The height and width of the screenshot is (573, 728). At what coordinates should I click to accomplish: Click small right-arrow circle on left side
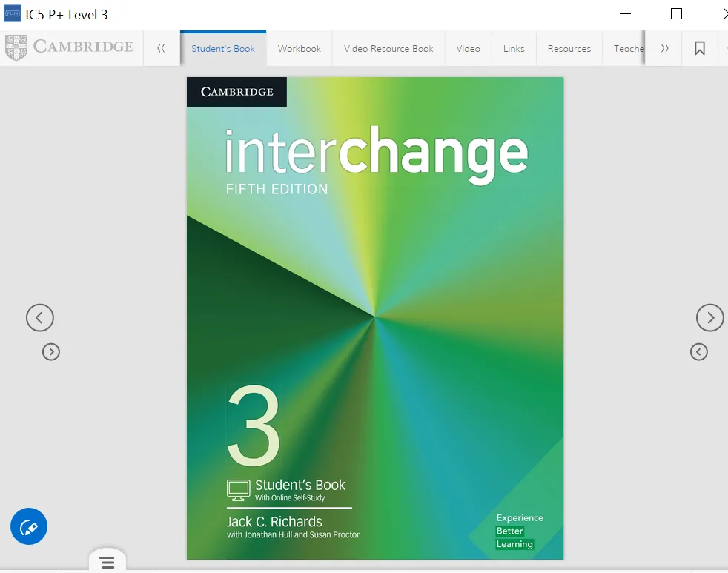51,352
